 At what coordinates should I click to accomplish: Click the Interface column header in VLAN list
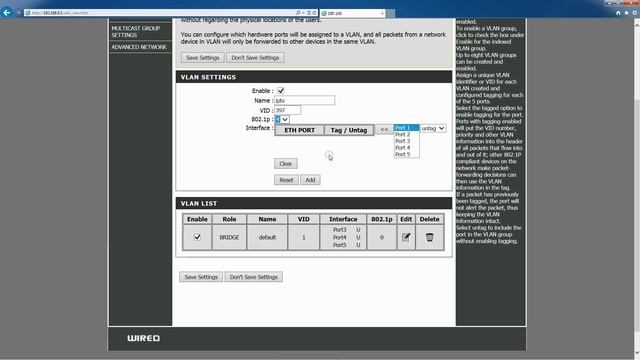click(343, 219)
